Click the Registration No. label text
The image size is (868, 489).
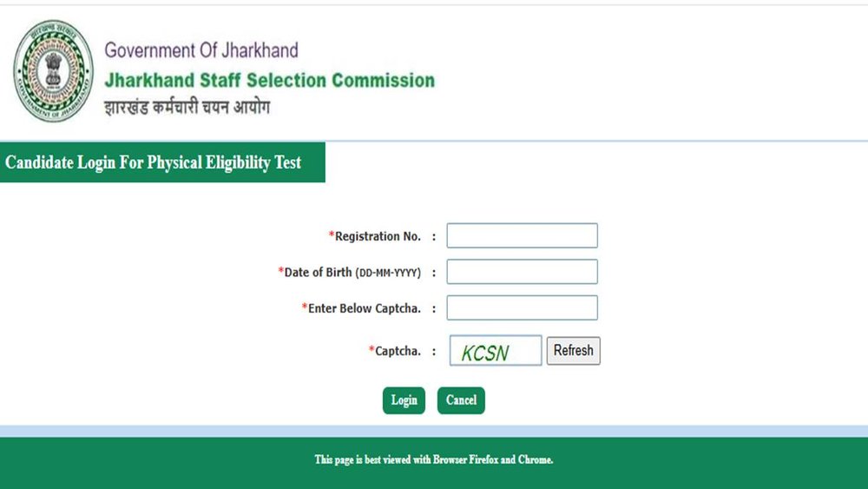coord(378,236)
